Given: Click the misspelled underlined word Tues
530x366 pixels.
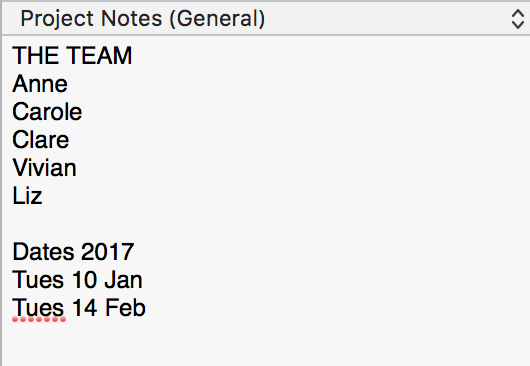Looking at the screenshot, I should tap(38, 308).
